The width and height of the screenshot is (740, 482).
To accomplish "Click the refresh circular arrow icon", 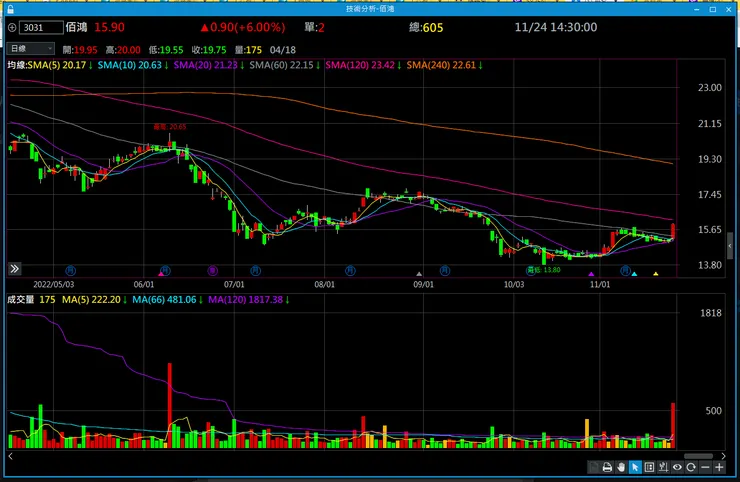I will point(691,467).
